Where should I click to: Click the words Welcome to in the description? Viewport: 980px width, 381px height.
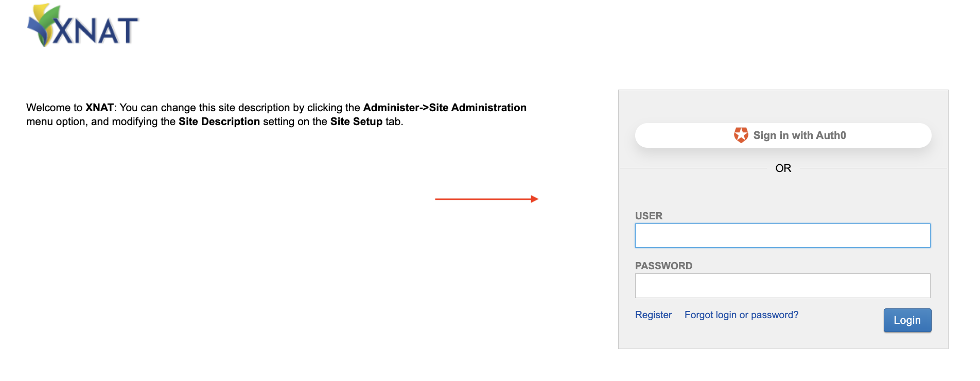[54, 108]
